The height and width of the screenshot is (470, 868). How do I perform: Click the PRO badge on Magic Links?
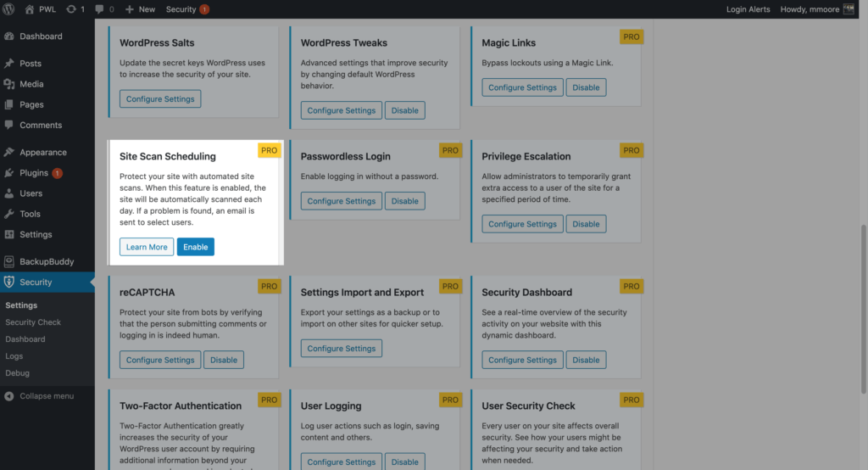click(631, 36)
